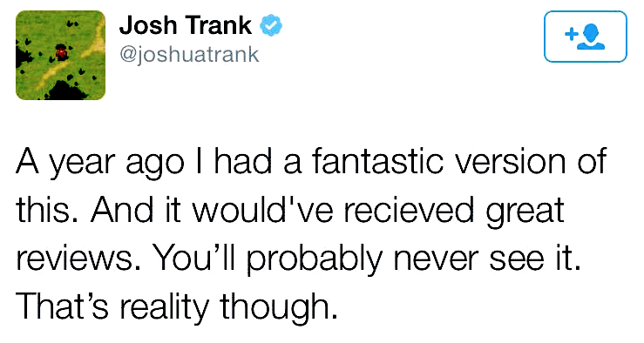Viewport: 644px width, 343px height.
Task: Click the @joshuatrank handle
Action: (189, 55)
